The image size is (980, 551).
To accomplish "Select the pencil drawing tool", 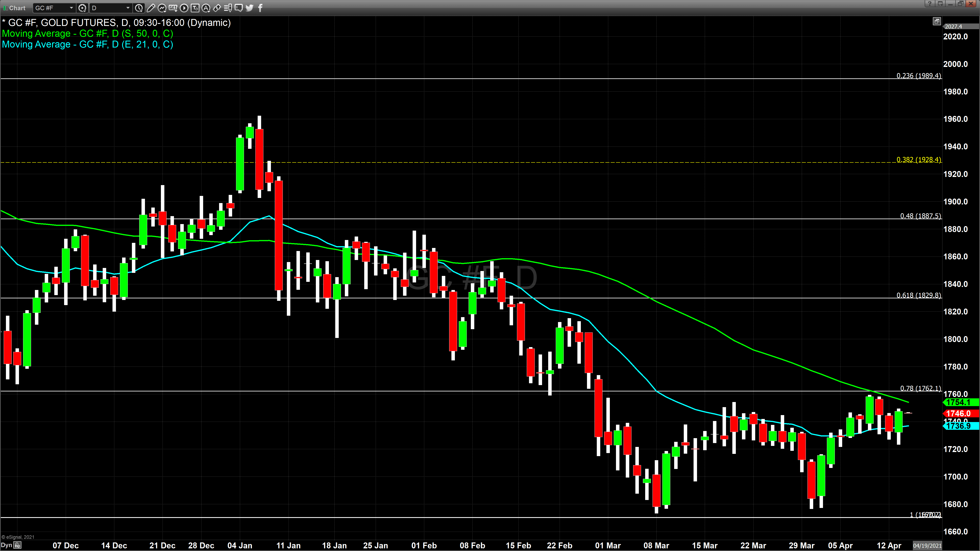I will click(151, 8).
